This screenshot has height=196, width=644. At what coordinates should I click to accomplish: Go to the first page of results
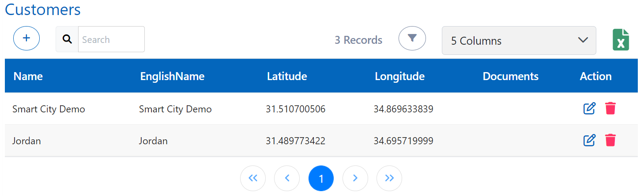(253, 178)
